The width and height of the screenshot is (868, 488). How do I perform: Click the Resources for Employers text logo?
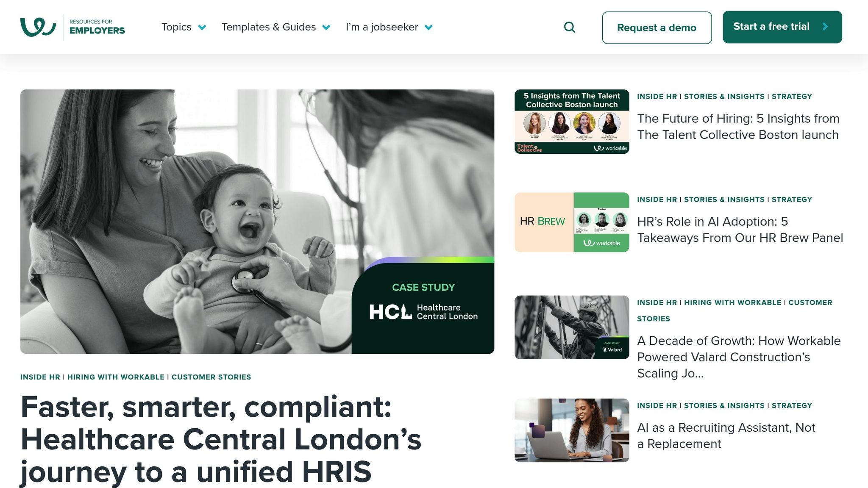pyautogui.click(x=97, y=27)
